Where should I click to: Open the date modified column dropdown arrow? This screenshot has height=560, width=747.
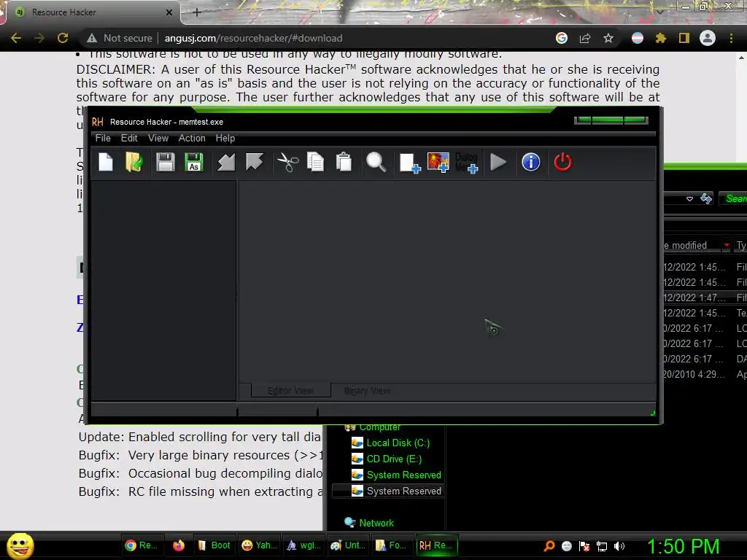(727, 245)
